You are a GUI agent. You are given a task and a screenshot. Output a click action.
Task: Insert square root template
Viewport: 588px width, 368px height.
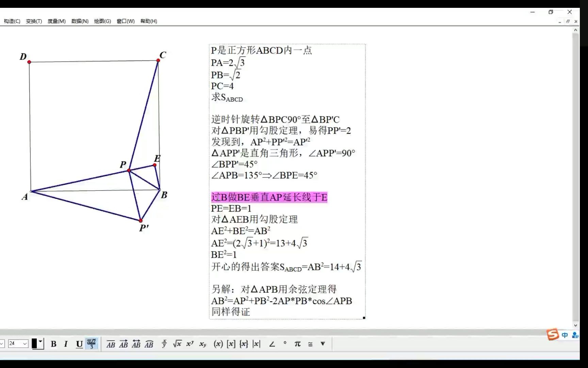coord(177,344)
